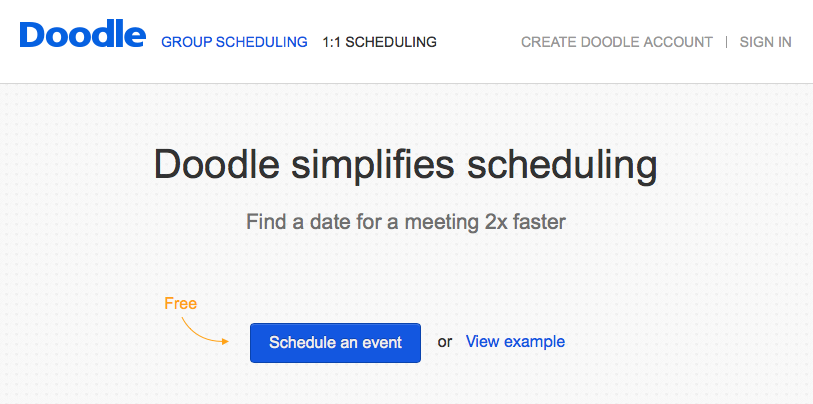Click the divider before Sign In
Screen dimensions: 813x404
point(726,42)
